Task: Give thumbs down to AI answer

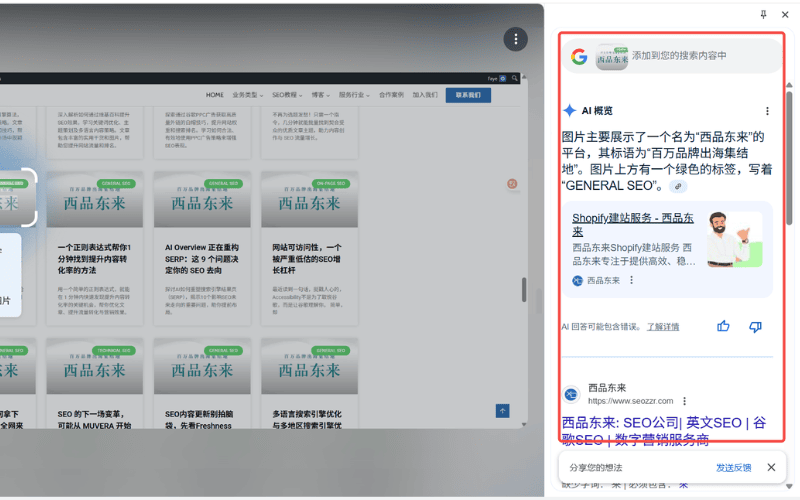Action: pos(755,327)
